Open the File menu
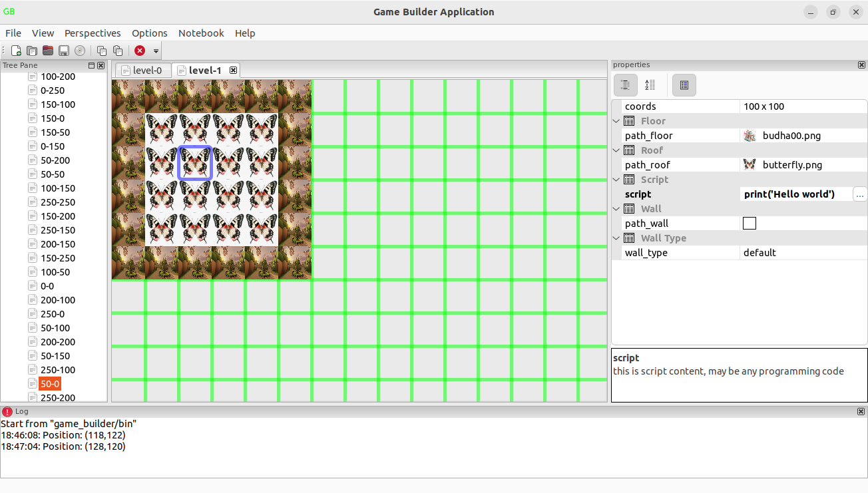 [x=13, y=33]
